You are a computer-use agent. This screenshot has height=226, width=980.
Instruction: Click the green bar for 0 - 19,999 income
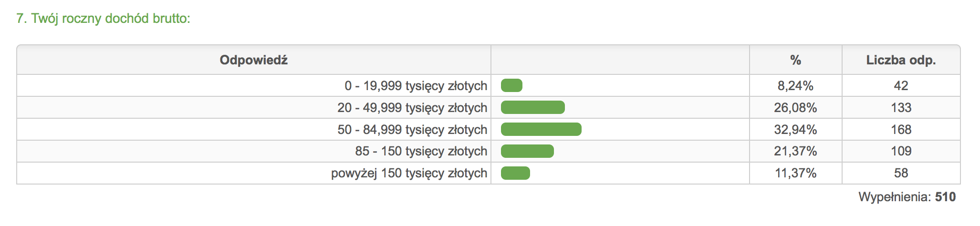click(x=511, y=86)
